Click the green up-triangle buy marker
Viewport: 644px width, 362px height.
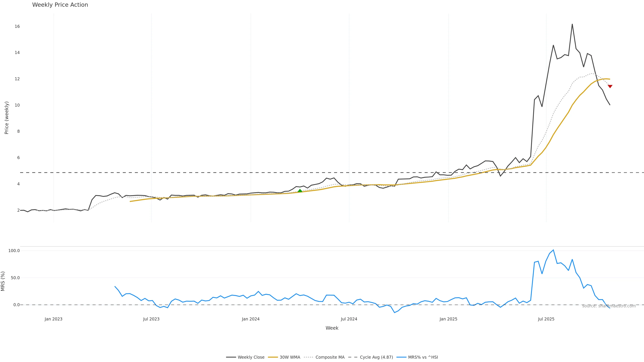pos(300,191)
